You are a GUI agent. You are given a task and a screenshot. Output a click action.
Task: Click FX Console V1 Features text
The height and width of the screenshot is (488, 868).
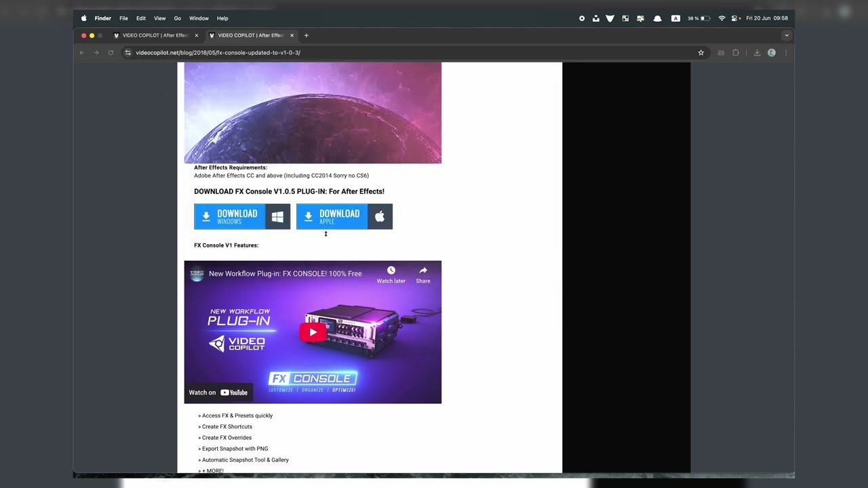point(226,245)
